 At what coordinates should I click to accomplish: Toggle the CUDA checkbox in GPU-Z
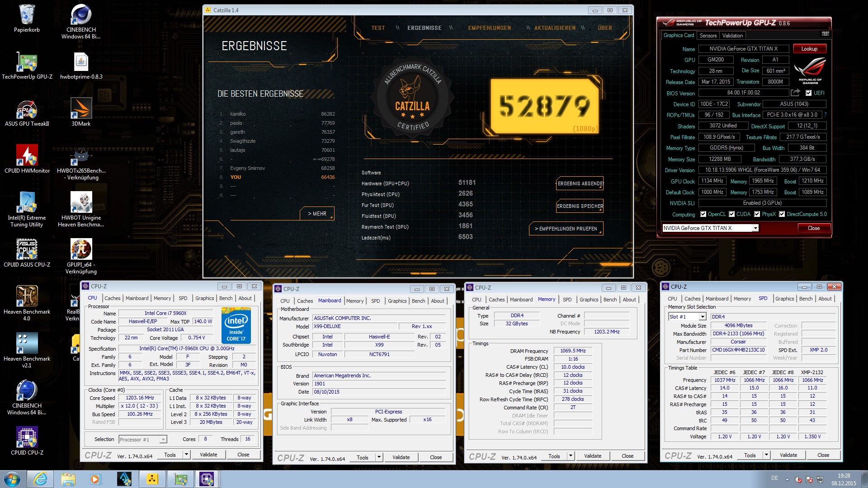pos(731,214)
